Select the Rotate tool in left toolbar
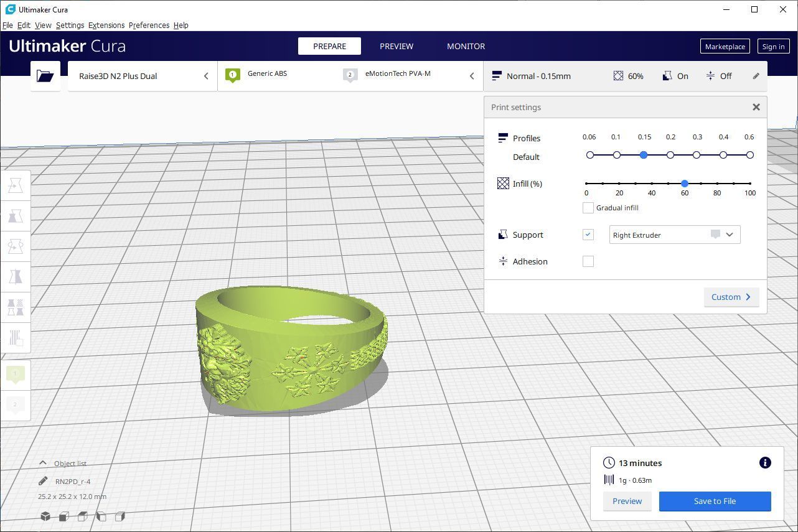Screen dimensions: 798x532 click(16, 246)
